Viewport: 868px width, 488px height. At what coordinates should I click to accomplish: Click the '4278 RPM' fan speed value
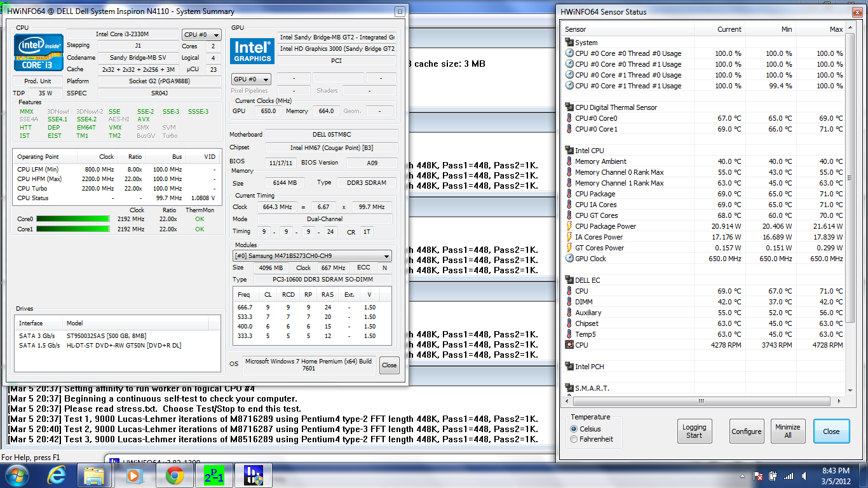(x=726, y=345)
